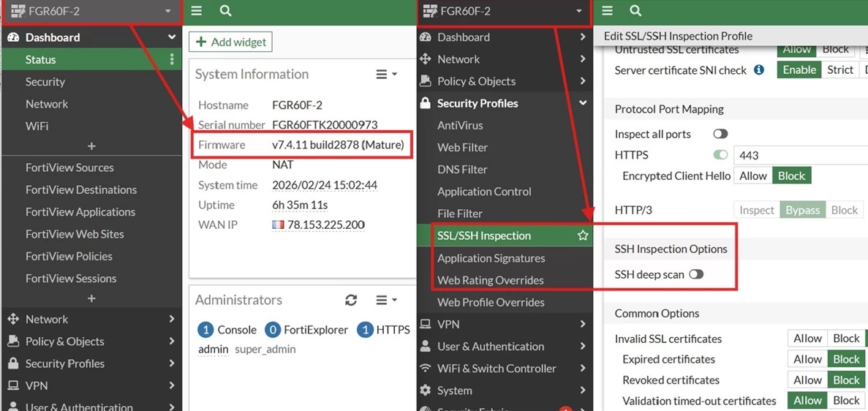Click Security Profiles lock icon in Dashboard view sidebar
Screen dimensions: 868x411
coord(12,363)
